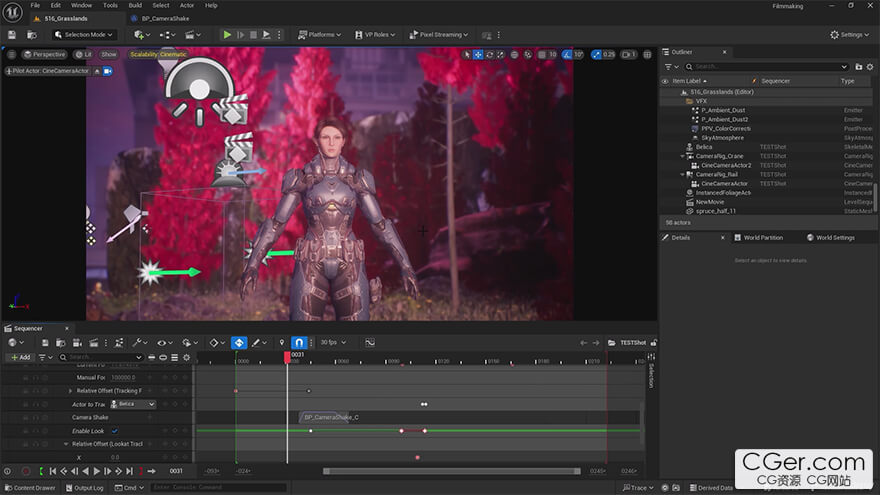Open the Selection Mode dropdown
The width and height of the screenshot is (880, 495).
point(84,35)
